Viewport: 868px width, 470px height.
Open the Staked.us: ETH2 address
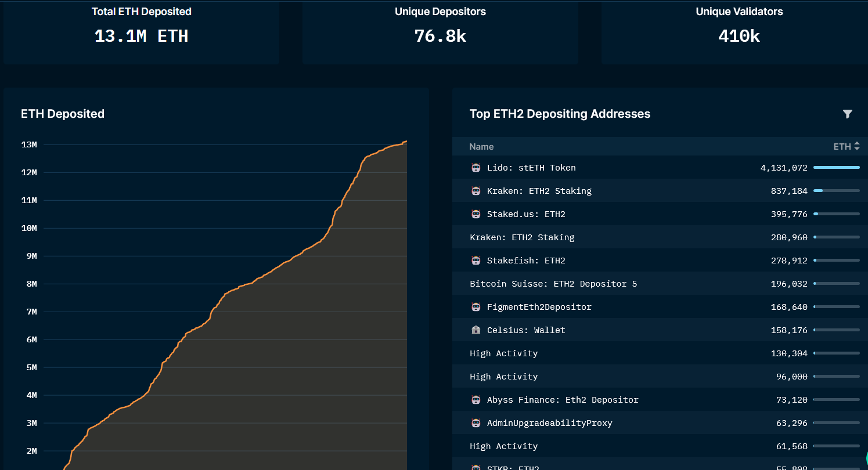click(526, 214)
